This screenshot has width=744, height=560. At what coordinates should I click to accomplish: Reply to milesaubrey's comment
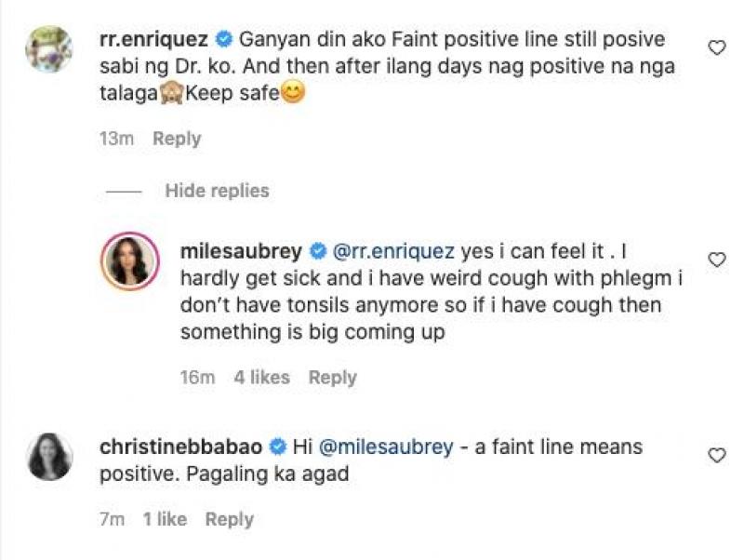[332, 378]
